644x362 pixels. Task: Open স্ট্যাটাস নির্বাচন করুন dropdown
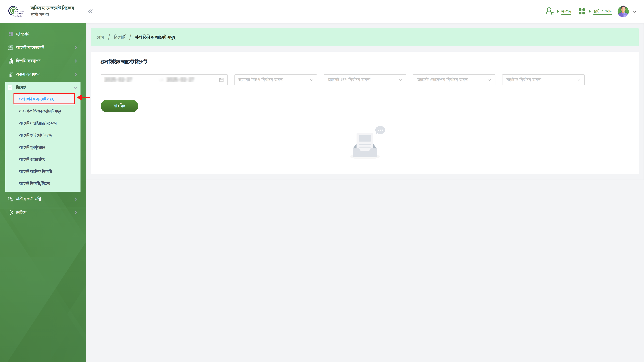[x=543, y=80]
